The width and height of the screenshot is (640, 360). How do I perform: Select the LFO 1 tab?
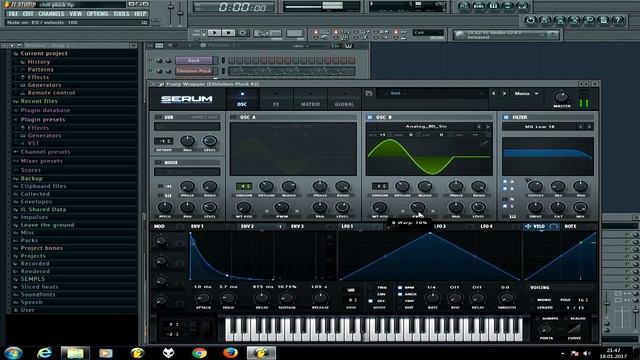point(347,226)
